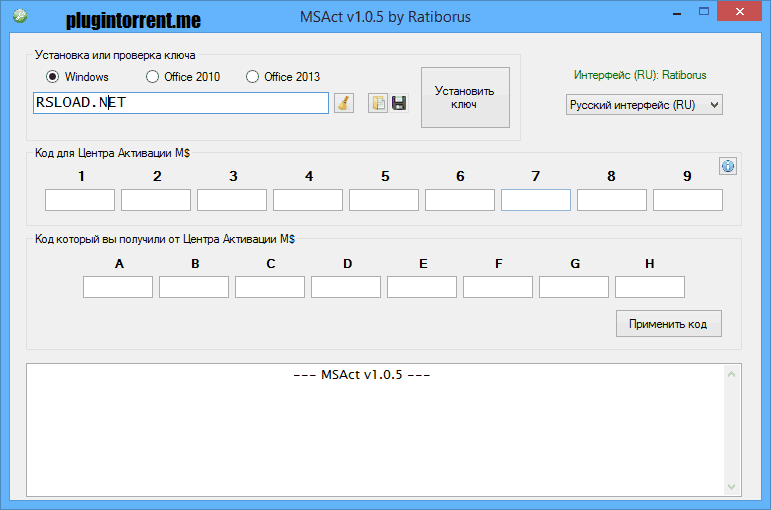
Task: Click the Установить ключ button
Action: pyautogui.click(x=465, y=97)
